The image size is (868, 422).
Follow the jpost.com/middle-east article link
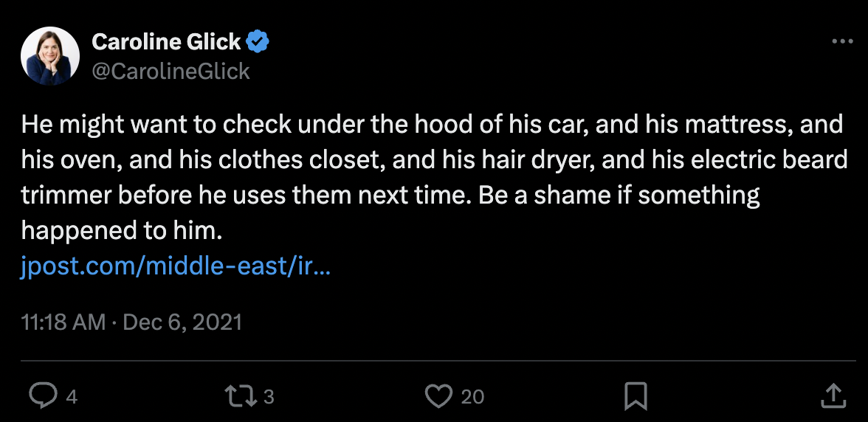tap(176, 266)
